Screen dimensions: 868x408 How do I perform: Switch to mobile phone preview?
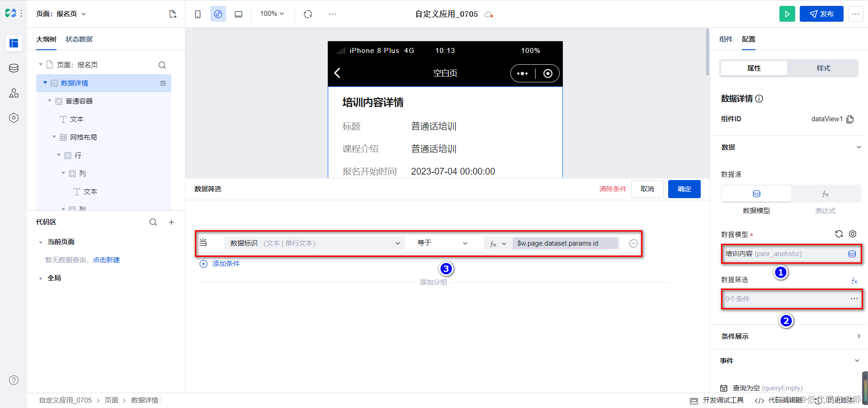(198, 14)
